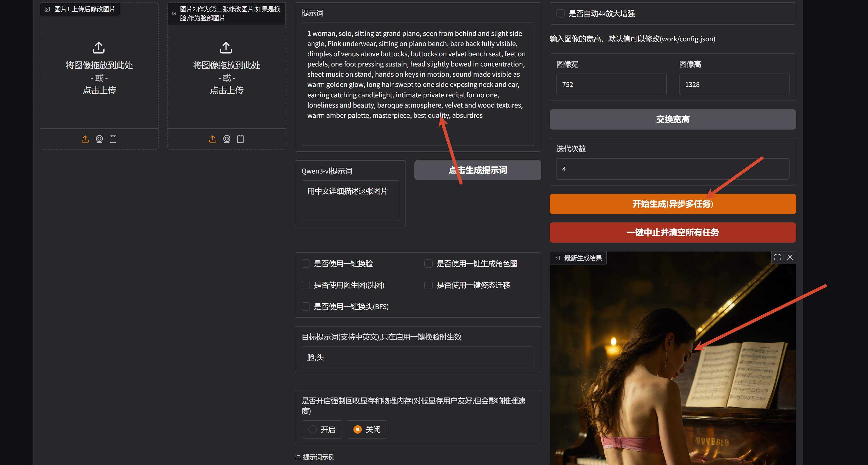Click upload file icon under Image 1 panel
The width and height of the screenshot is (868, 465).
coord(85,139)
